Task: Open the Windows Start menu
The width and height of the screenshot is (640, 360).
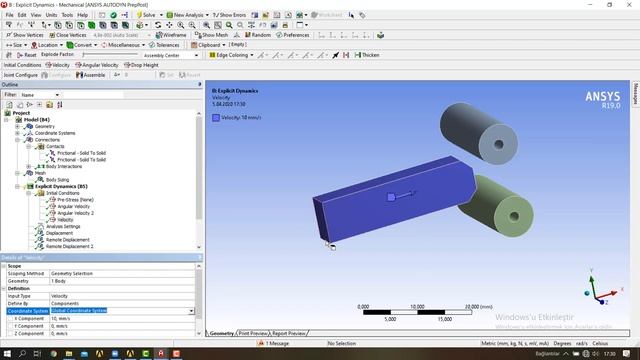Action: click(7, 353)
